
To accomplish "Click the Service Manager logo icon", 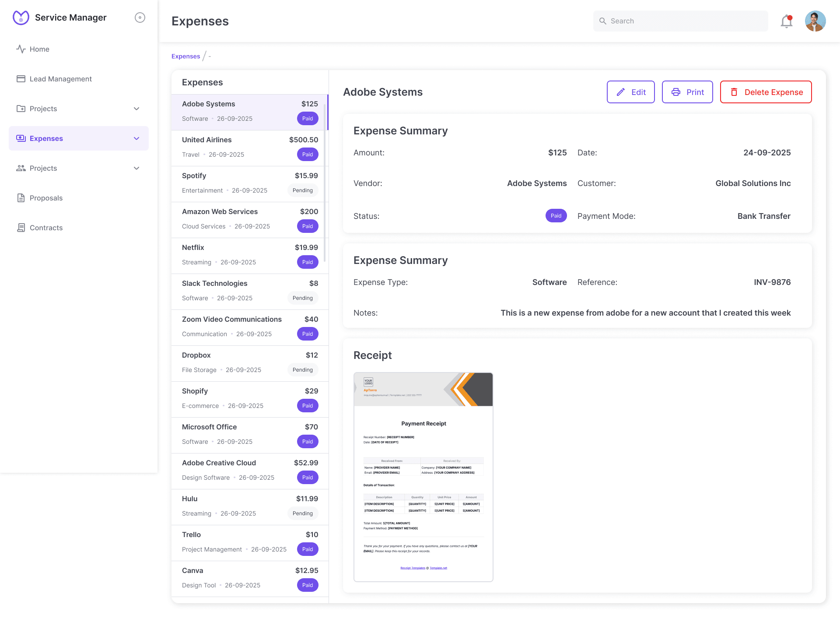I will tap(21, 18).
